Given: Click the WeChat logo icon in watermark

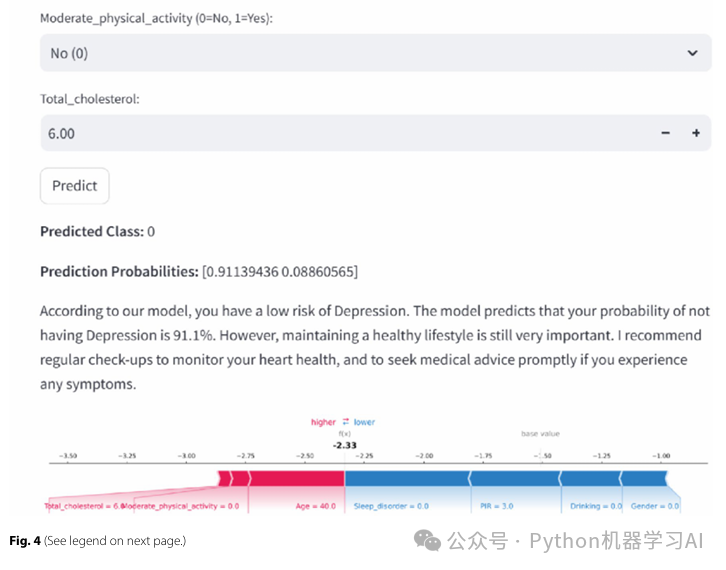Looking at the screenshot, I should coord(428,541).
